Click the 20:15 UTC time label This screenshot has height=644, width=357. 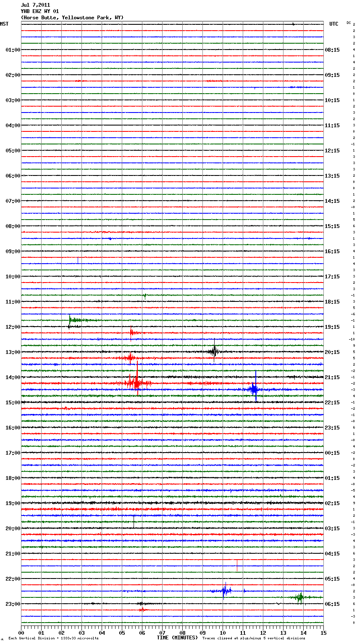coord(332,352)
